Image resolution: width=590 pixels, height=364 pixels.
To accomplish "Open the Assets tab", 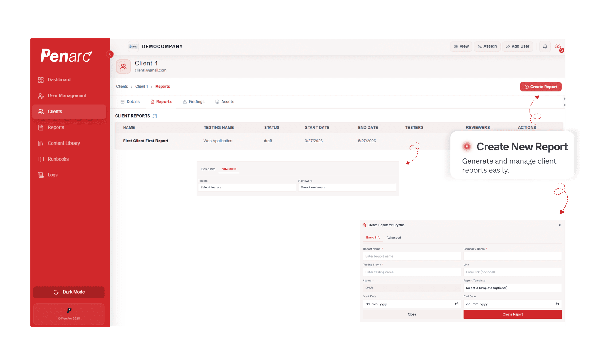I will [225, 102].
